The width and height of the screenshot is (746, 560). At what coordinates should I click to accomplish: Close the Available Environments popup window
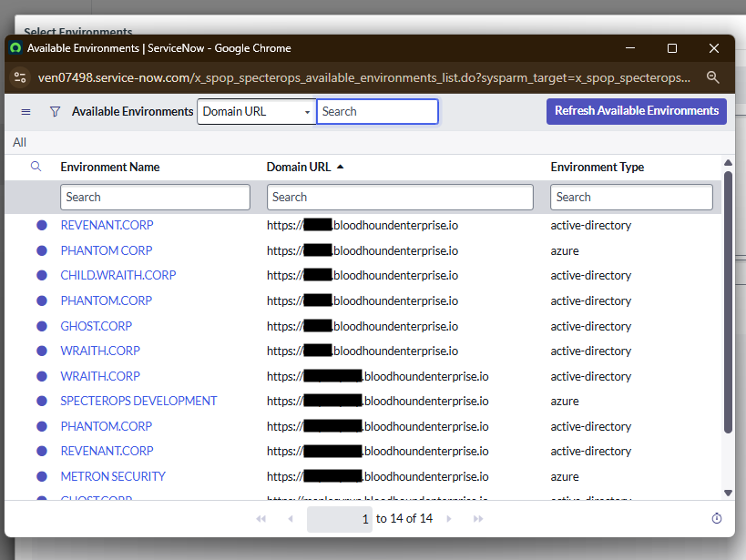pyautogui.click(x=713, y=48)
